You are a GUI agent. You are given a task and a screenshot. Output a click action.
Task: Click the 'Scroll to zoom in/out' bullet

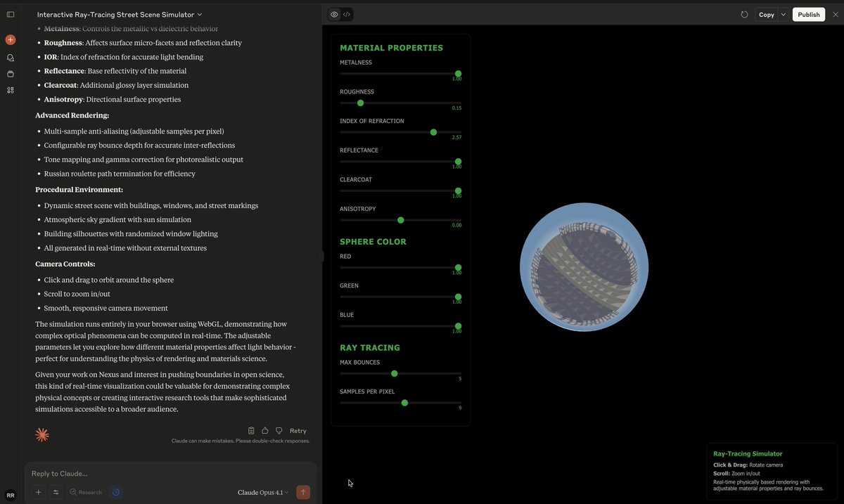[x=77, y=294]
